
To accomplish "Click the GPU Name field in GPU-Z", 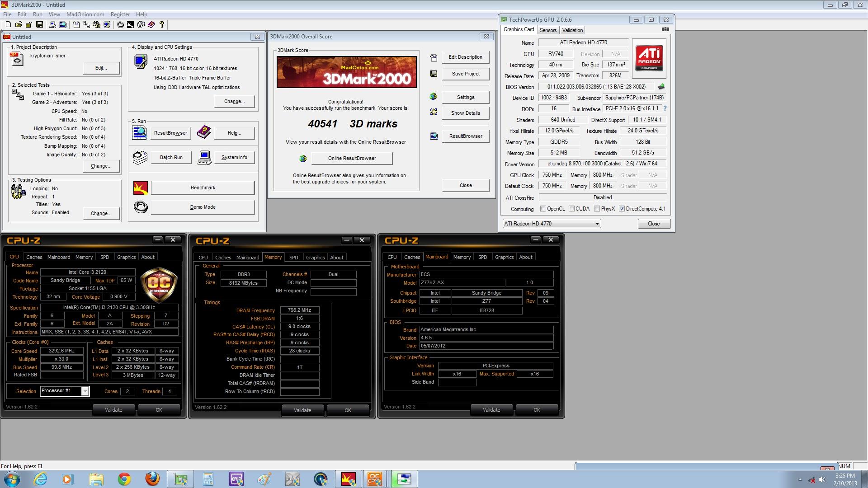I will (583, 42).
